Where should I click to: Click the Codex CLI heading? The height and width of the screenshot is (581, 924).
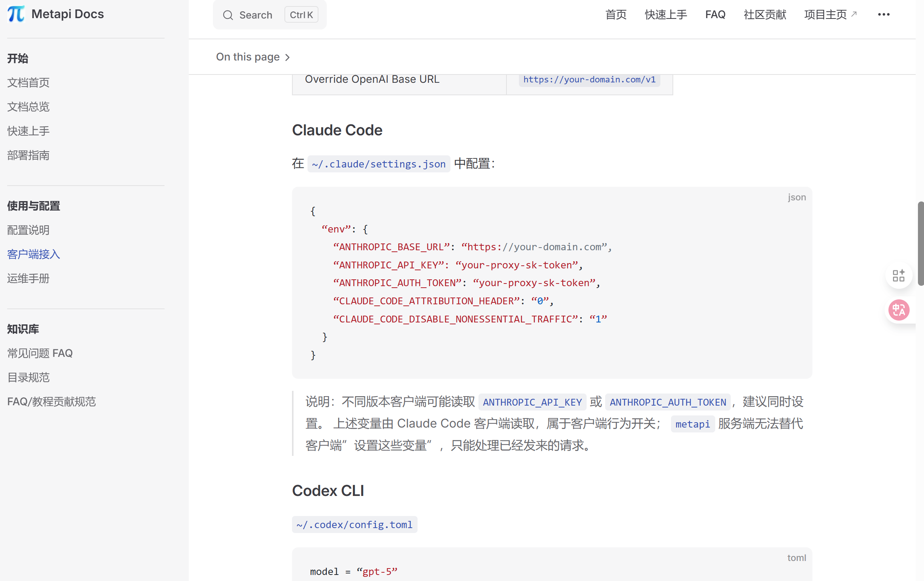click(328, 491)
